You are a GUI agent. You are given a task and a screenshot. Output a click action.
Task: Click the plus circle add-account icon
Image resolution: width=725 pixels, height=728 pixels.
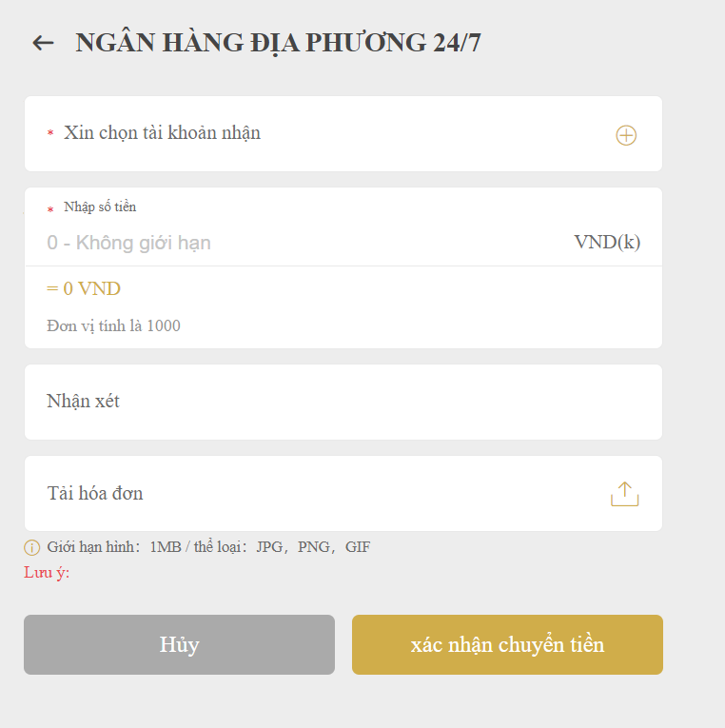625,135
